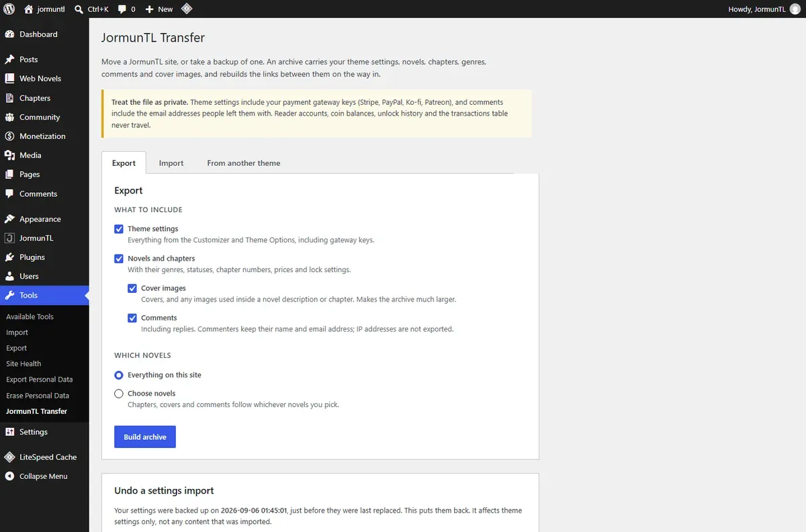Click the Posts pushpin icon
Image resolution: width=806 pixels, height=532 pixels.
pos(9,59)
